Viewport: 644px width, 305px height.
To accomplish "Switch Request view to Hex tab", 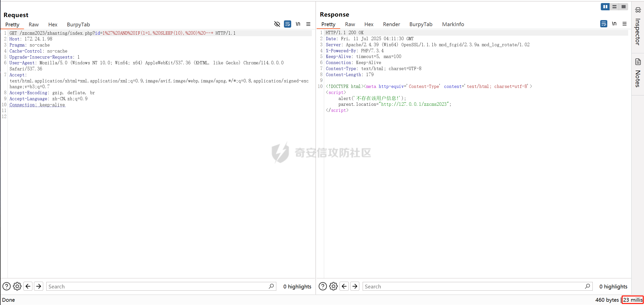I will pos(53,25).
